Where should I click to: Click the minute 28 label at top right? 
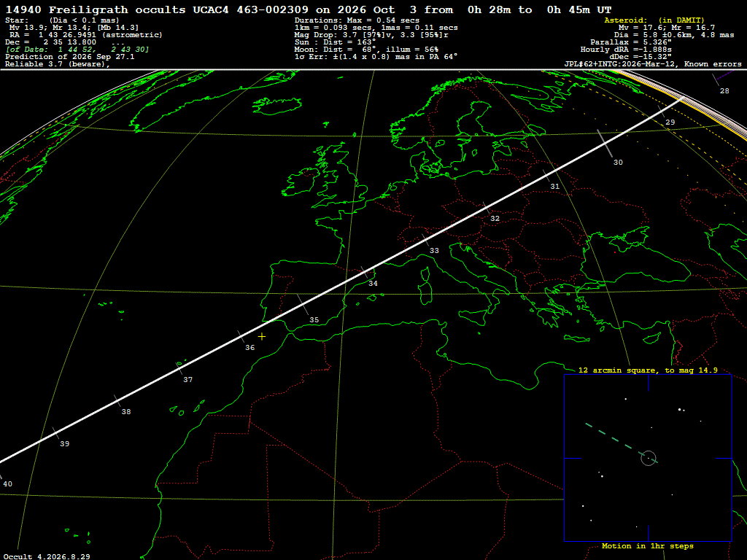(x=724, y=91)
